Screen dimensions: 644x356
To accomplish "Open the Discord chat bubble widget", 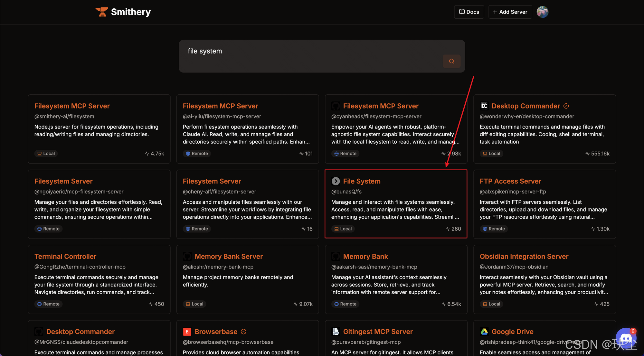I will (626, 339).
